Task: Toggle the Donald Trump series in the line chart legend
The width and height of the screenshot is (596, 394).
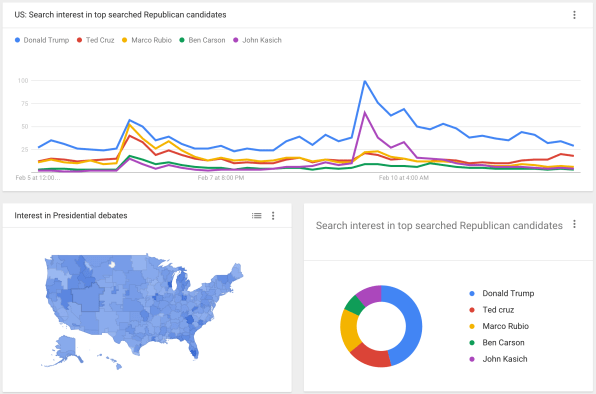Action: (42, 40)
